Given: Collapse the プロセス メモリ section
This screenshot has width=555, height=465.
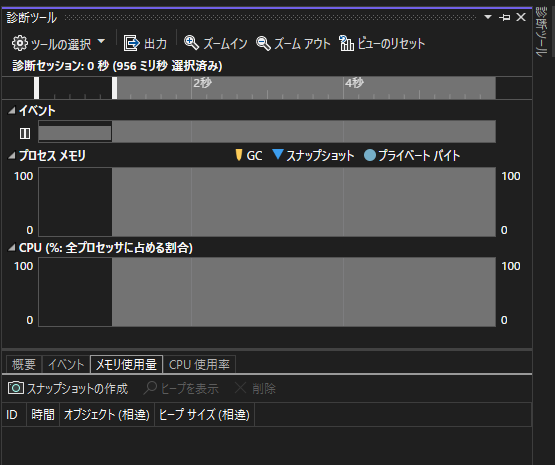Looking at the screenshot, I should (x=12, y=155).
